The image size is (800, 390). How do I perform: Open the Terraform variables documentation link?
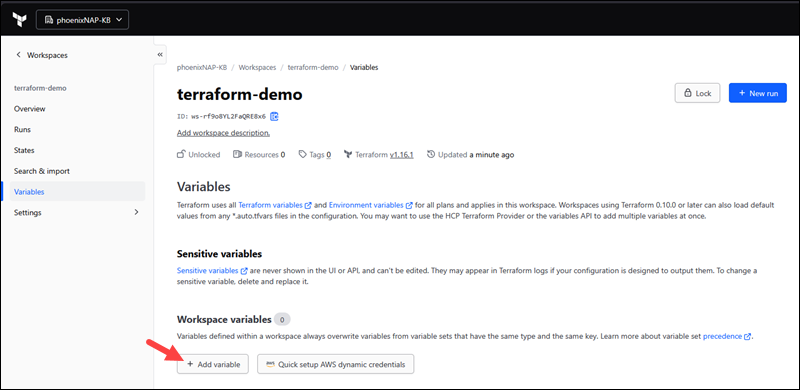(x=275, y=205)
